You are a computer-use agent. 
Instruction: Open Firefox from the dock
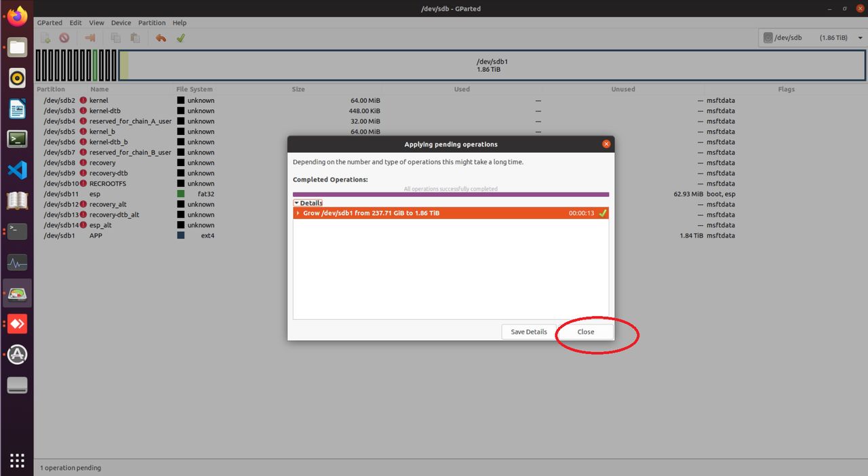(x=17, y=16)
